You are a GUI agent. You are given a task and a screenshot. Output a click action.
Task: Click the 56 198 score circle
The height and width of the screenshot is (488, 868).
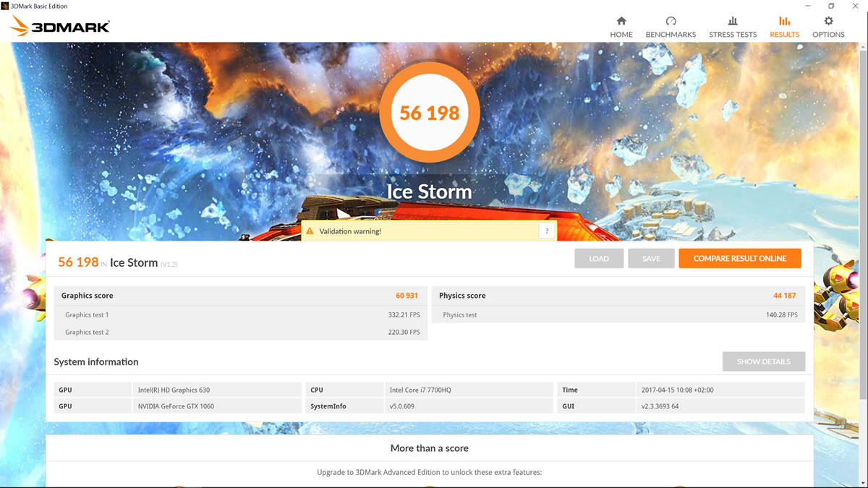pyautogui.click(x=430, y=113)
